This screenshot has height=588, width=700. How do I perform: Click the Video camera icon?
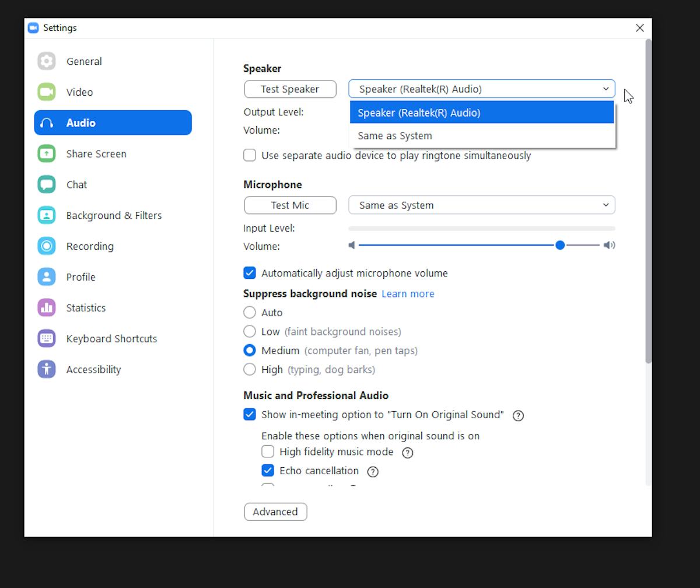point(47,92)
